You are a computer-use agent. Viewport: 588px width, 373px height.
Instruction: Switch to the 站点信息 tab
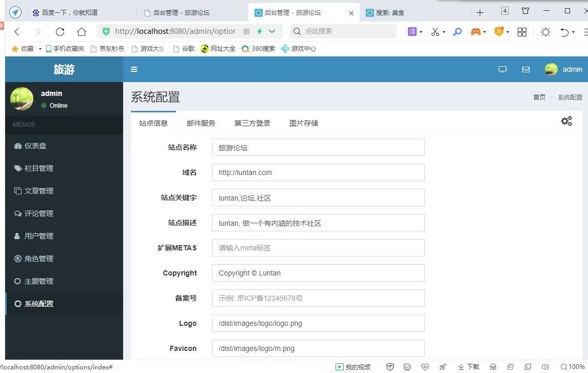pos(153,123)
